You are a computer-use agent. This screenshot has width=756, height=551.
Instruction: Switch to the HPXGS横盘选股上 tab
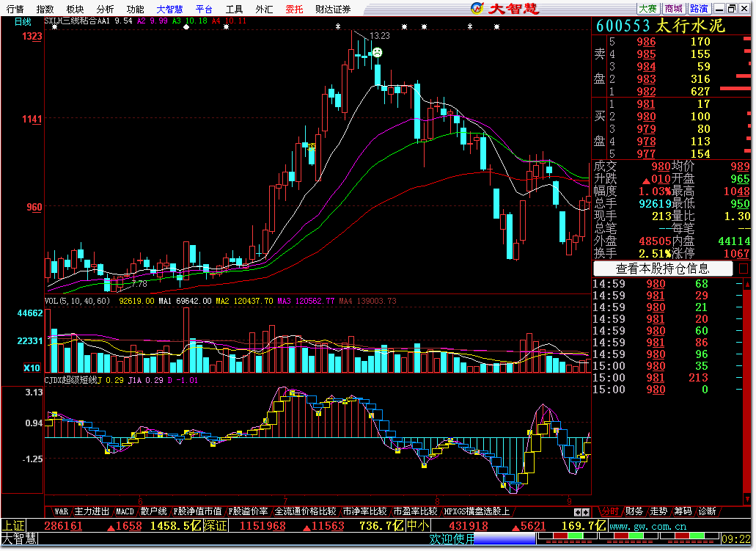(477, 511)
